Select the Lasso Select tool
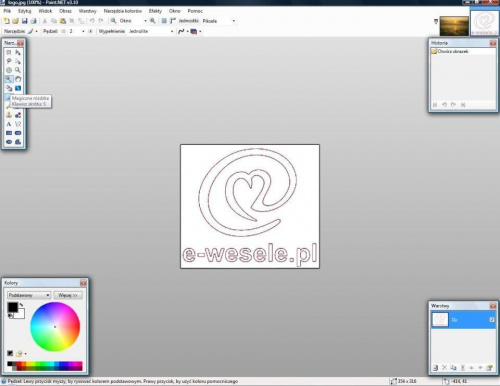Image resolution: width=500 pixels, height=386 pixels. point(9,61)
